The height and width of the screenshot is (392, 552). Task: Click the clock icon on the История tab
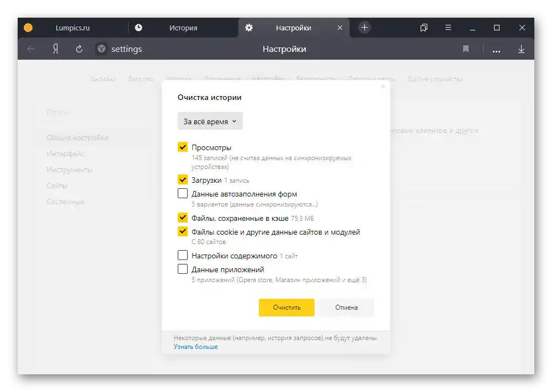coord(139,28)
